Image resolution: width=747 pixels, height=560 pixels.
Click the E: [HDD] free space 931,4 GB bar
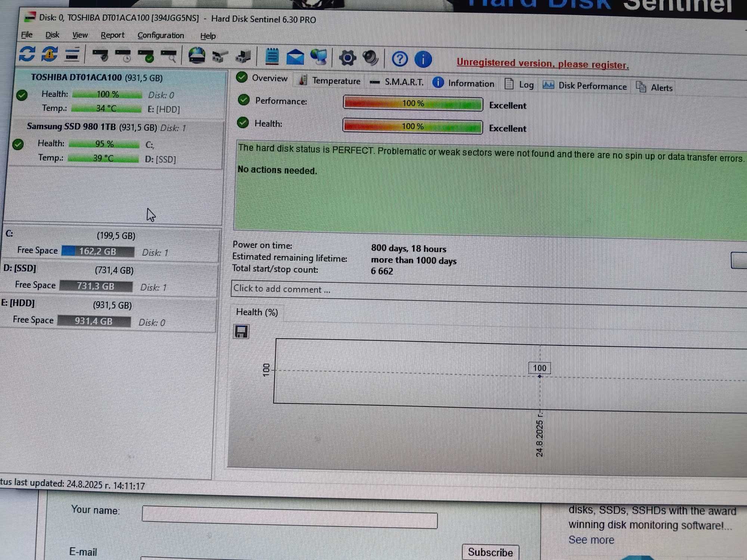94,321
